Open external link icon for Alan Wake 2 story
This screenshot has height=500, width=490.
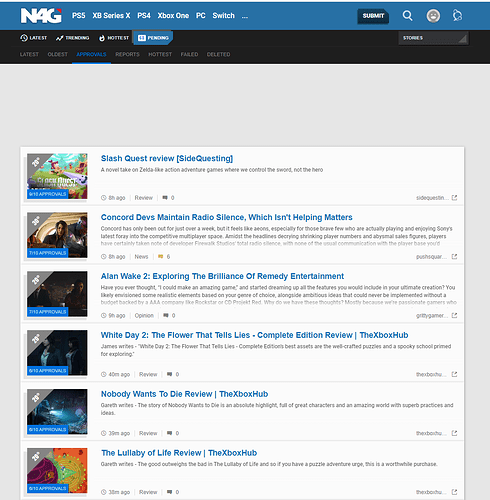pyautogui.click(x=454, y=315)
